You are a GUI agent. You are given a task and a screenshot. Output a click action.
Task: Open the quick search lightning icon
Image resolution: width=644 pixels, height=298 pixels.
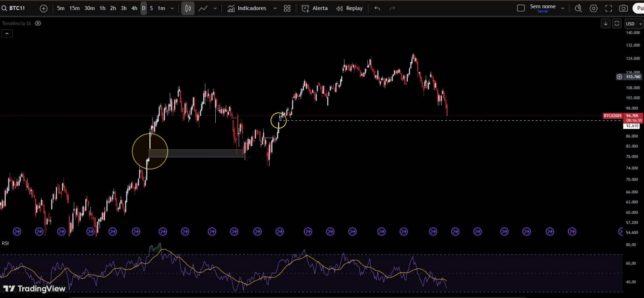coord(578,8)
